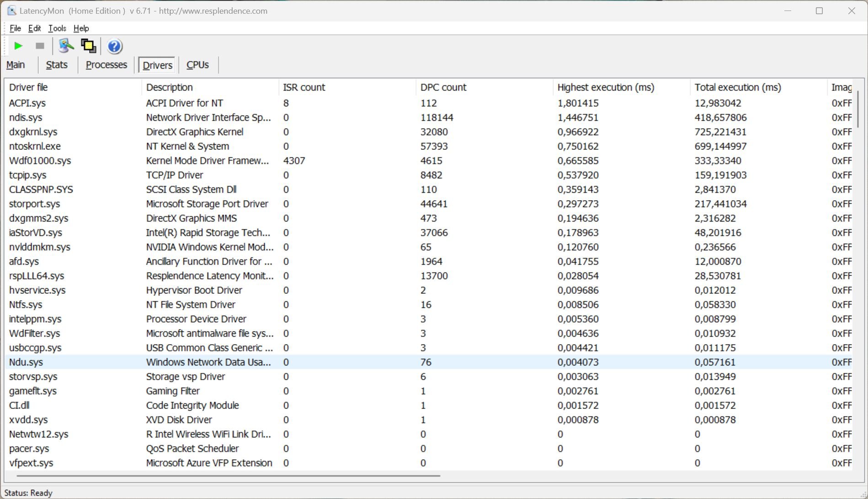
Task: Click the DPC count value 118144
Action: click(437, 117)
